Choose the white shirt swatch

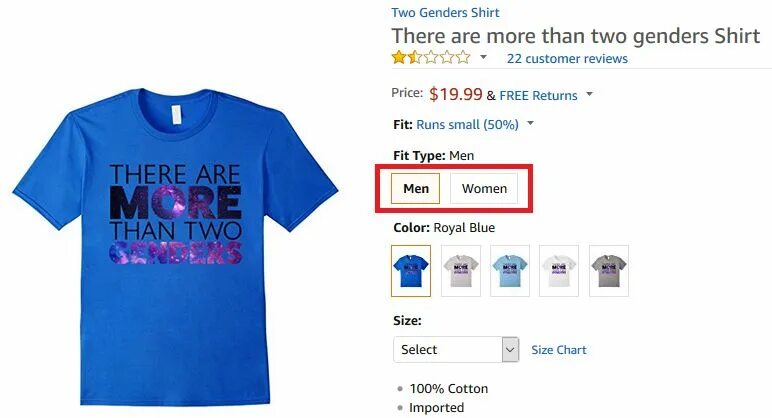coord(559,271)
